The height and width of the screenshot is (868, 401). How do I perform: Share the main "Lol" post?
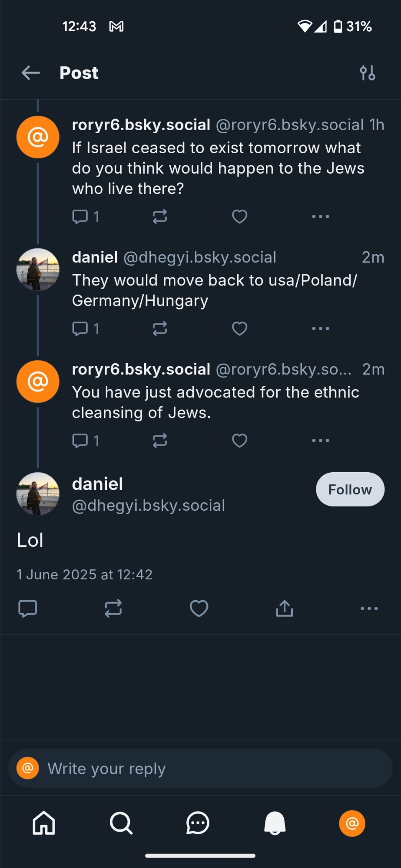pyautogui.click(x=285, y=608)
